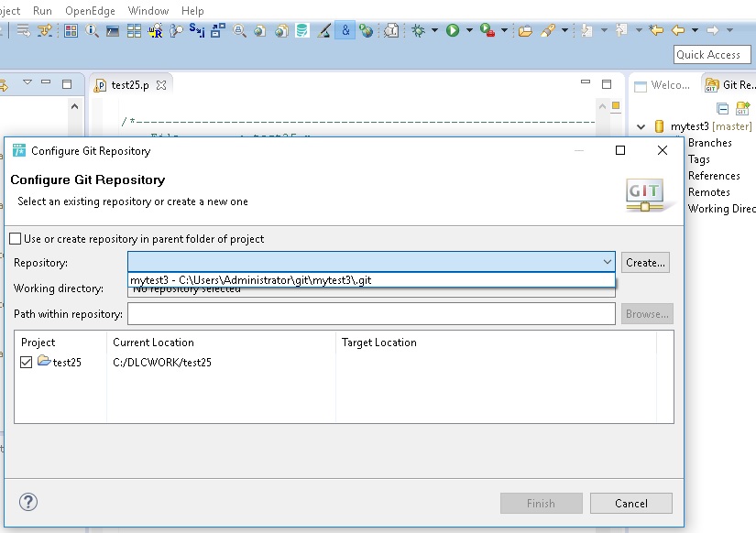756x533 pixels.
Task: Click the print preview magnifier toolbar icon
Action: point(239,31)
